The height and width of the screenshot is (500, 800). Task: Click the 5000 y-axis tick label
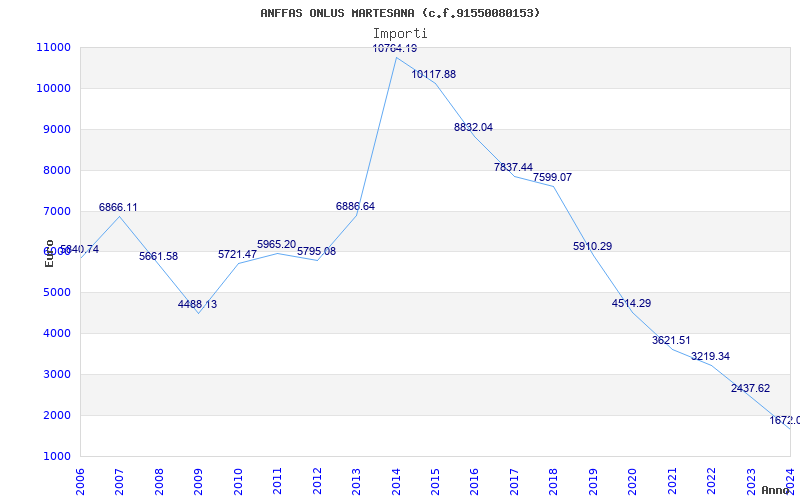point(56,292)
